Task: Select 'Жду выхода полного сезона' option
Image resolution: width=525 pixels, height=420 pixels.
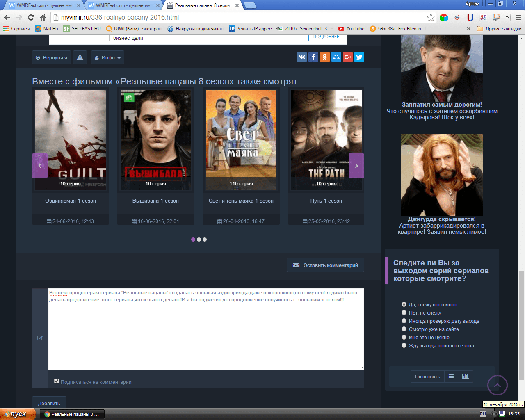Action: click(x=404, y=345)
